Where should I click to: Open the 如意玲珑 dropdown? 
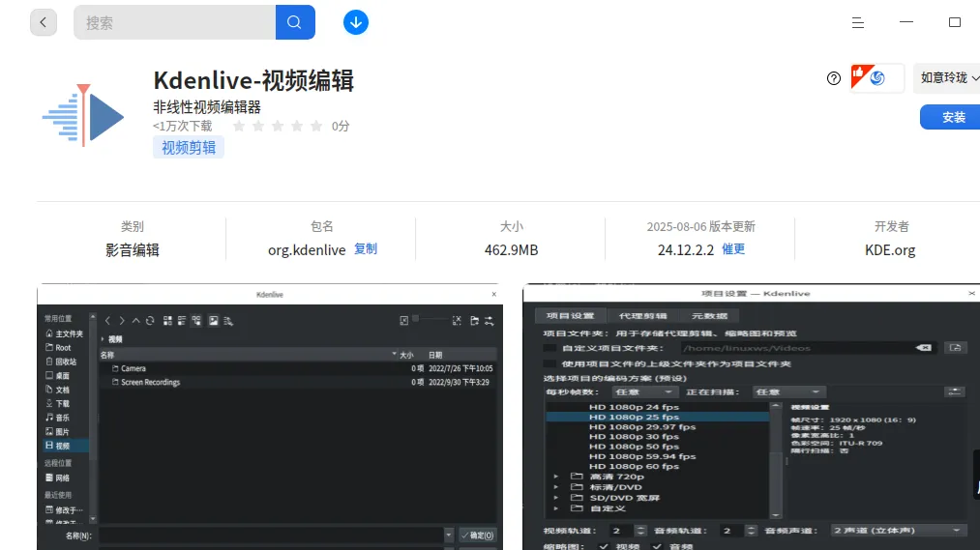(x=948, y=78)
